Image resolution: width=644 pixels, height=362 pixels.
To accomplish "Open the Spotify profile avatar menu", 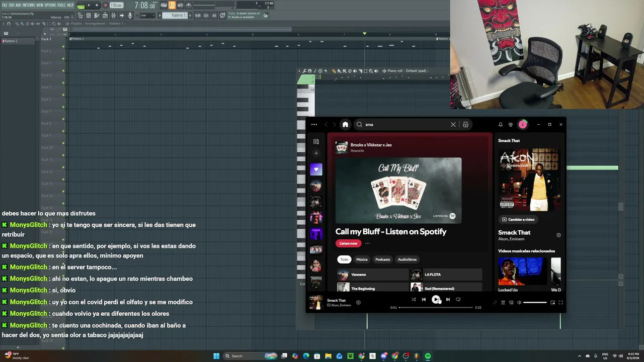I will (x=523, y=125).
